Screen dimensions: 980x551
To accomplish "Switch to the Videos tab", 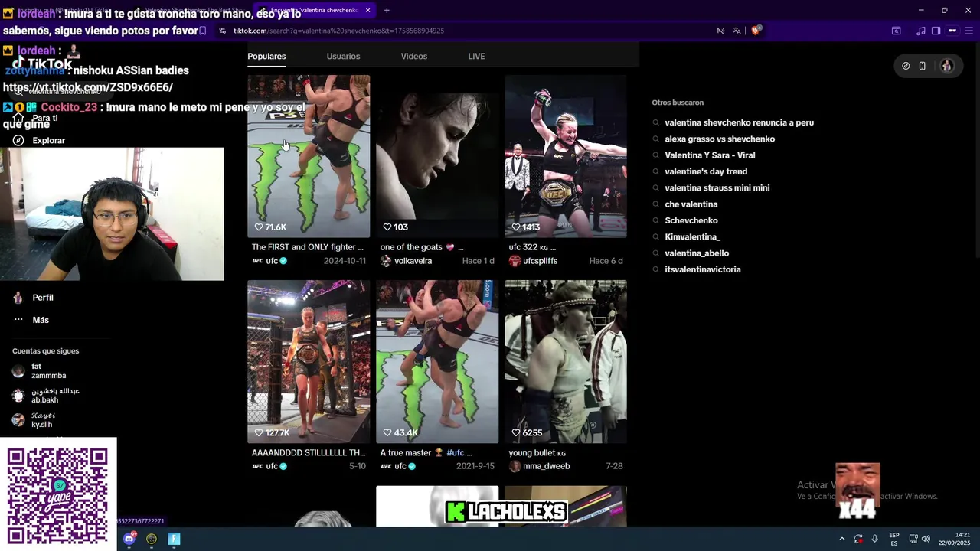I will [x=414, y=56].
